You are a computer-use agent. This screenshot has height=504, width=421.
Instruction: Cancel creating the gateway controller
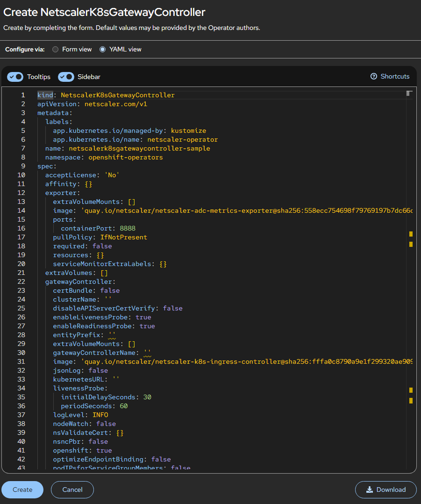click(72, 490)
